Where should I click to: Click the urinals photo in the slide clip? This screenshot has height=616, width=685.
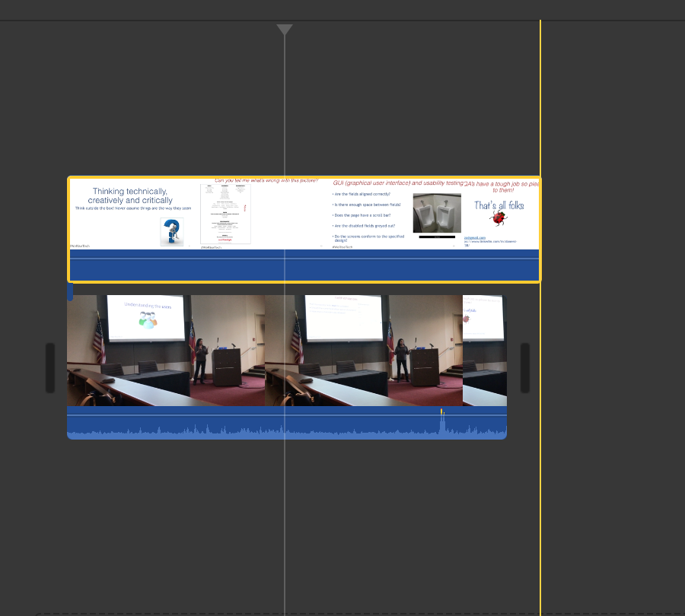(437, 213)
